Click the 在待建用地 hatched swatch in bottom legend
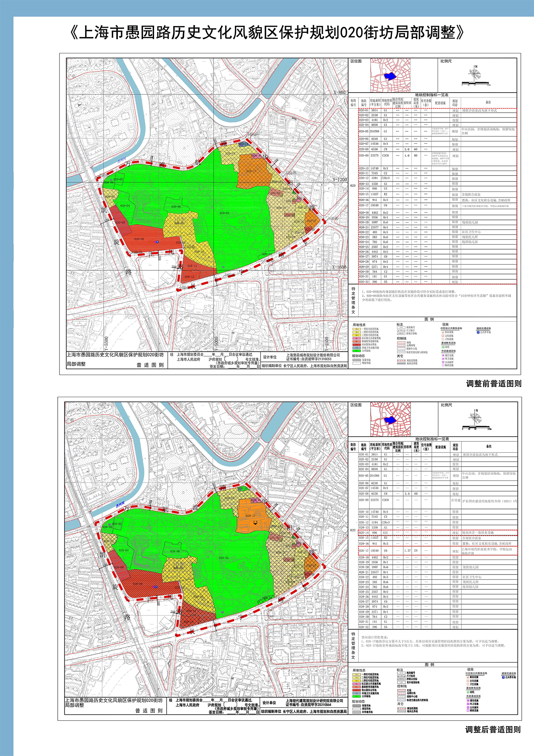 click(x=356, y=712)
